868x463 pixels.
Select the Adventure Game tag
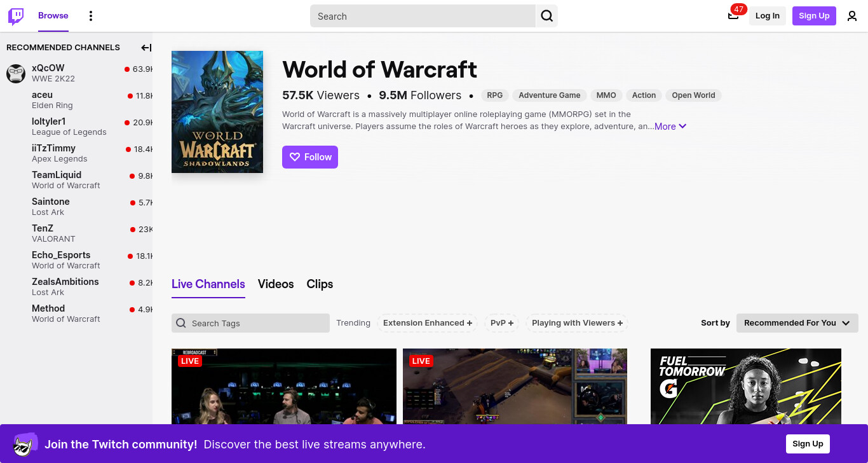[x=550, y=95]
